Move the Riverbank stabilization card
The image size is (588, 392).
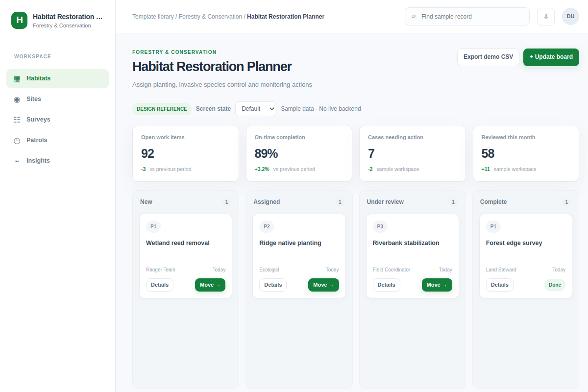(x=437, y=285)
